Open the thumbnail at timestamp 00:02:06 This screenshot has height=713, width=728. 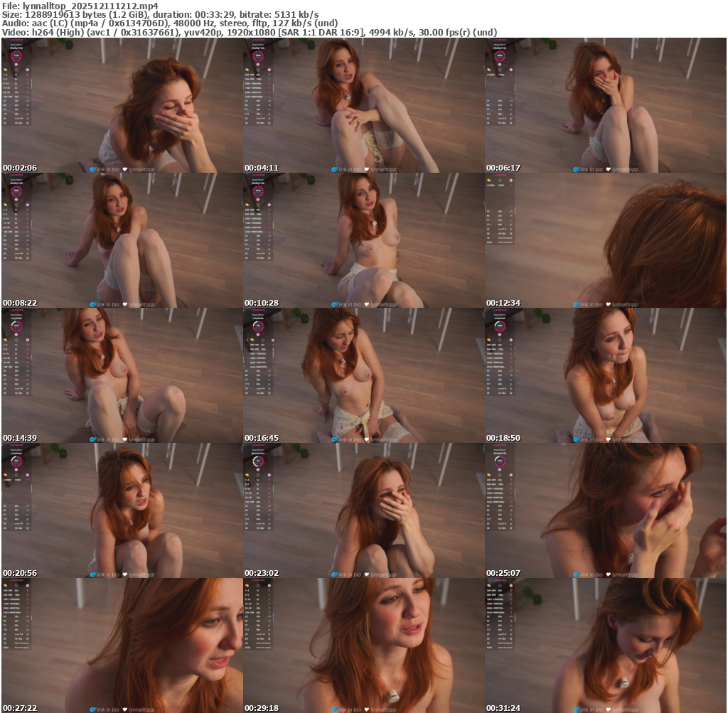coord(122,105)
